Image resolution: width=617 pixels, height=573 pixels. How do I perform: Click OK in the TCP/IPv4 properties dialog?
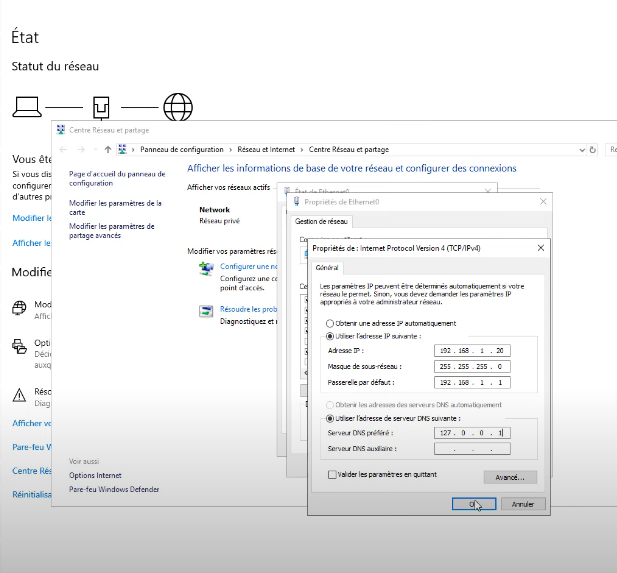pyautogui.click(x=474, y=504)
